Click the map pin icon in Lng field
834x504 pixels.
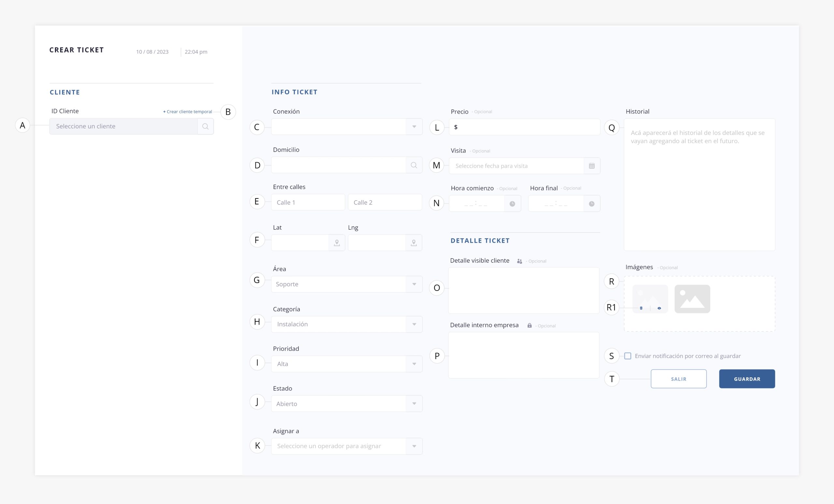tap(413, 243)
